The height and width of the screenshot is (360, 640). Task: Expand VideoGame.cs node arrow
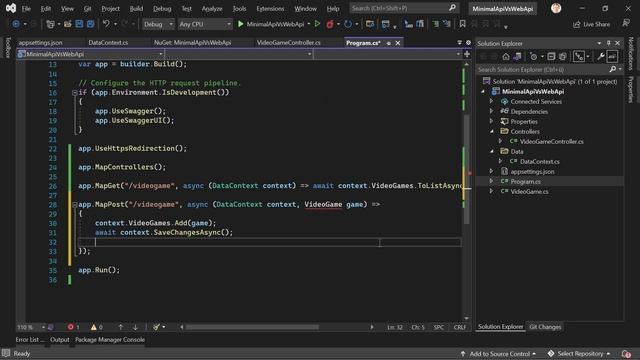[x=491, y=191]
